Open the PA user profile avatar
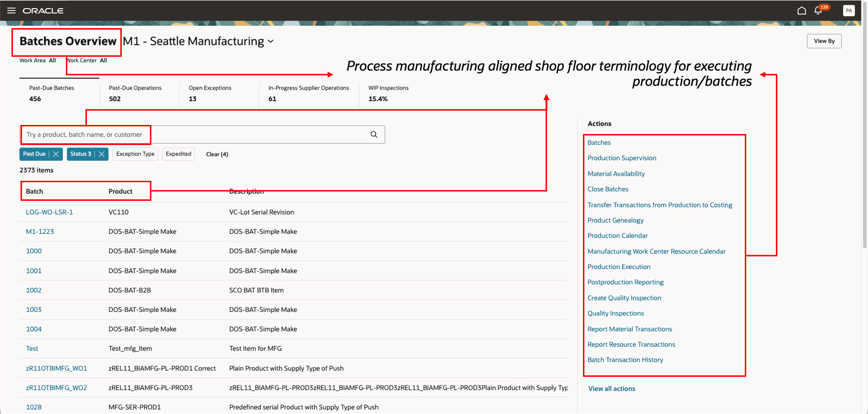This screenshot has height=414, width=868. click(849, 10)
